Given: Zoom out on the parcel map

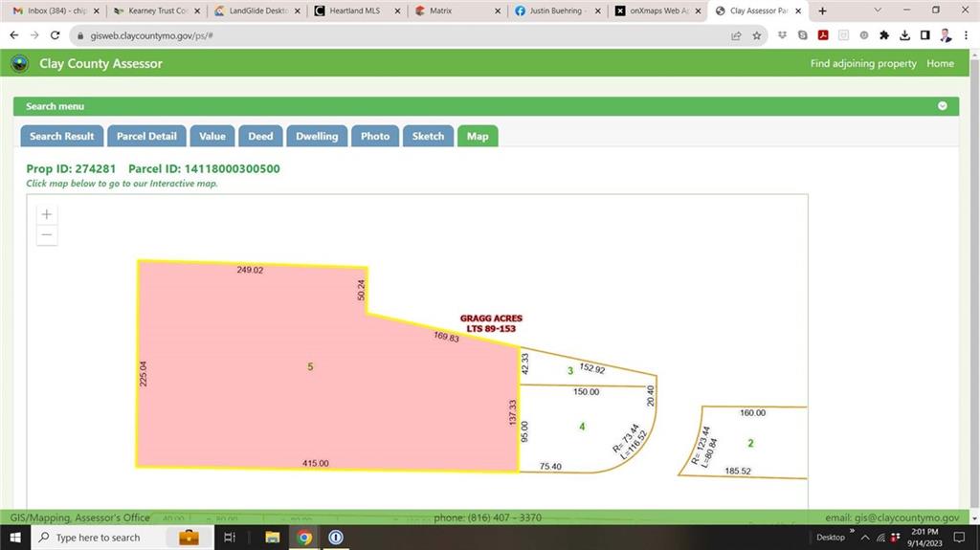Looking at the screenshot, I should (x=46, y=235).
